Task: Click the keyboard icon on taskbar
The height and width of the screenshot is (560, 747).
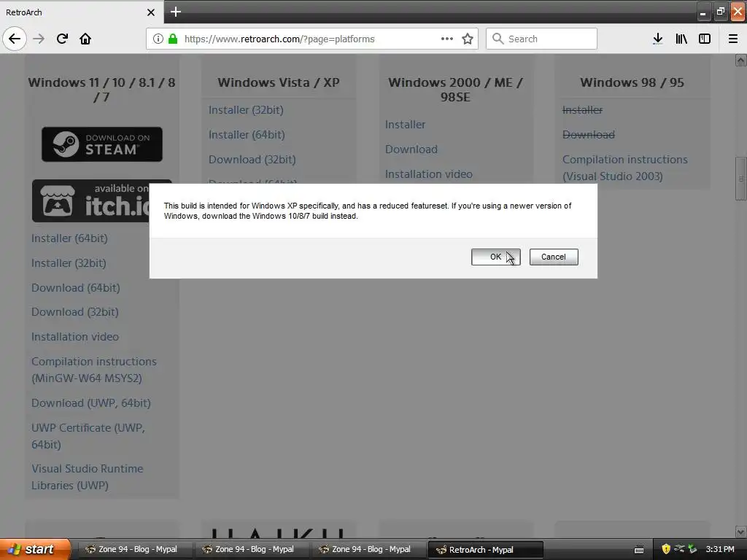Action: click(639, 550)
